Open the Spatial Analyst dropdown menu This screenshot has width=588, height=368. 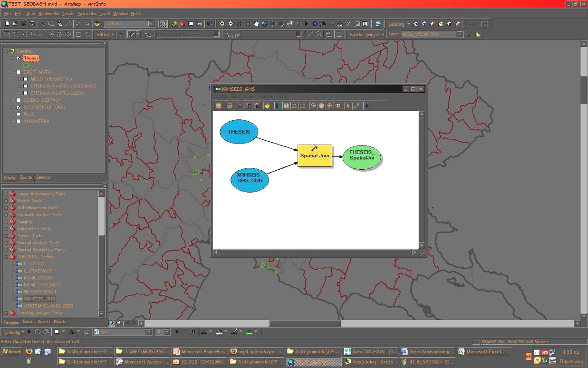click(x=366, y=34)
